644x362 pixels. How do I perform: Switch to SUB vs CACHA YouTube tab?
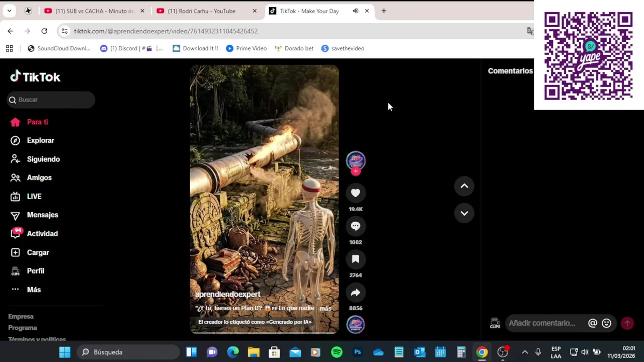click(x=95, y=11)
